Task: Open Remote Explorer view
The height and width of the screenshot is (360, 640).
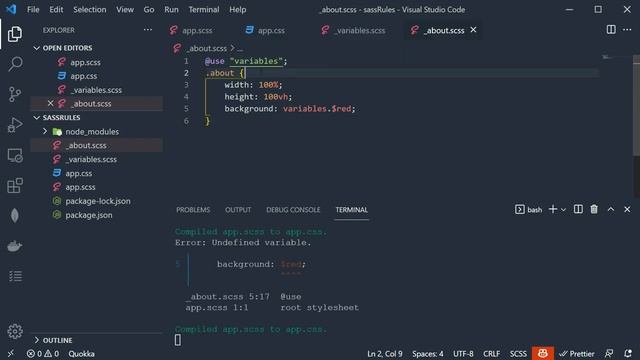Action: click(x=15, y=155)
